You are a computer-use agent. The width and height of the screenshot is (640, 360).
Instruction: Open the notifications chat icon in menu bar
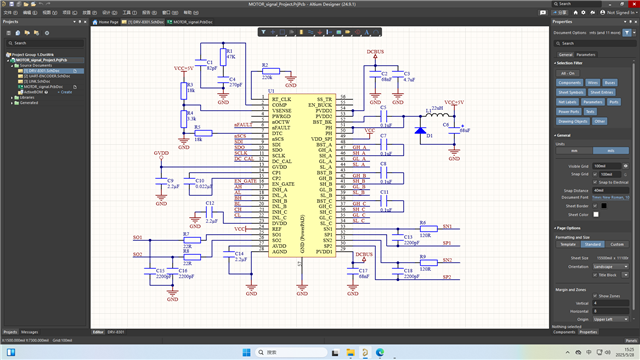543,13
